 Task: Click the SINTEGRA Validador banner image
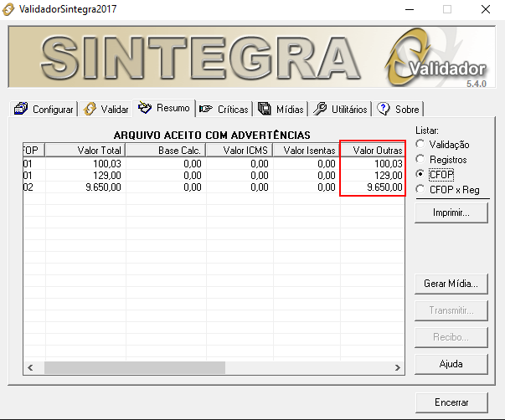pyautogui.click(x=252, y=57)
